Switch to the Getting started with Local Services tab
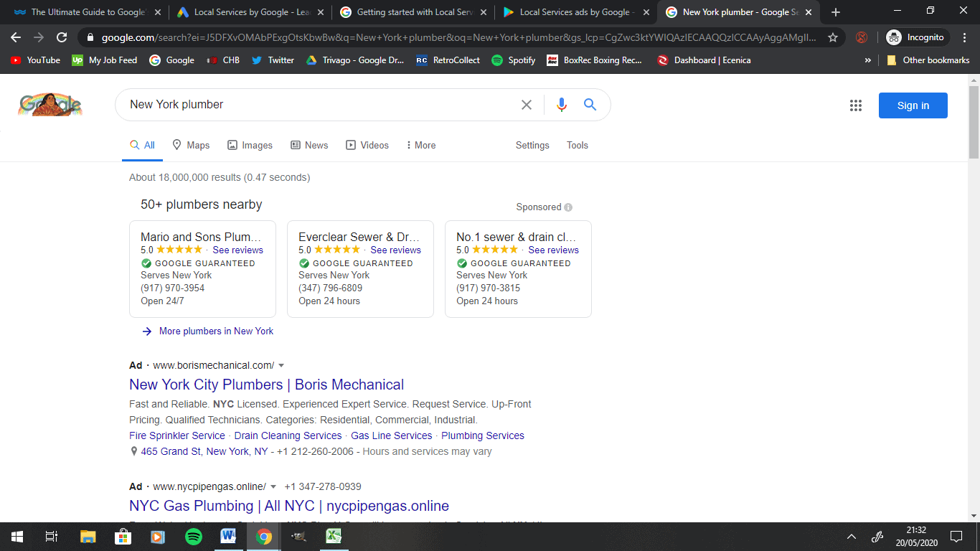This screenshot has width=980, height=551. point(415,12)
